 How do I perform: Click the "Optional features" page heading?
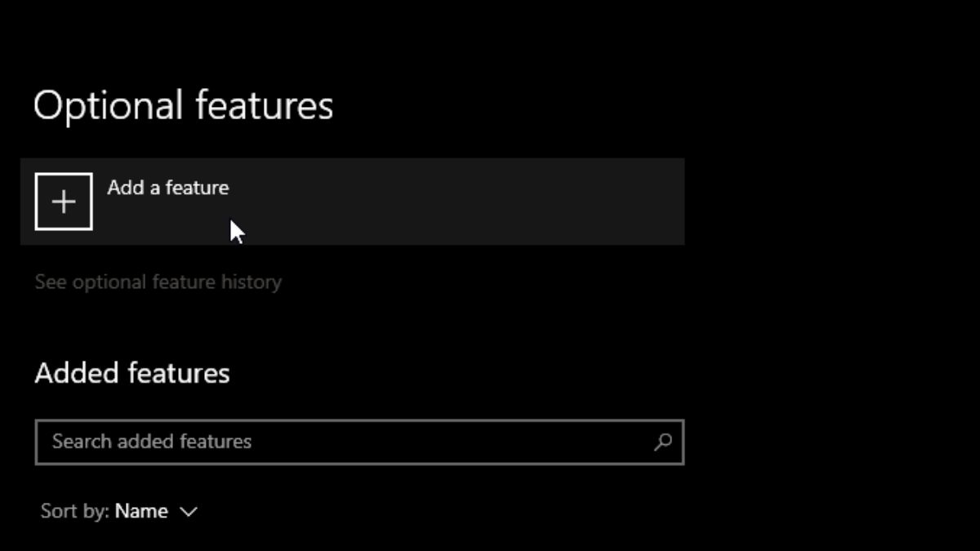(x=183, y=106)
